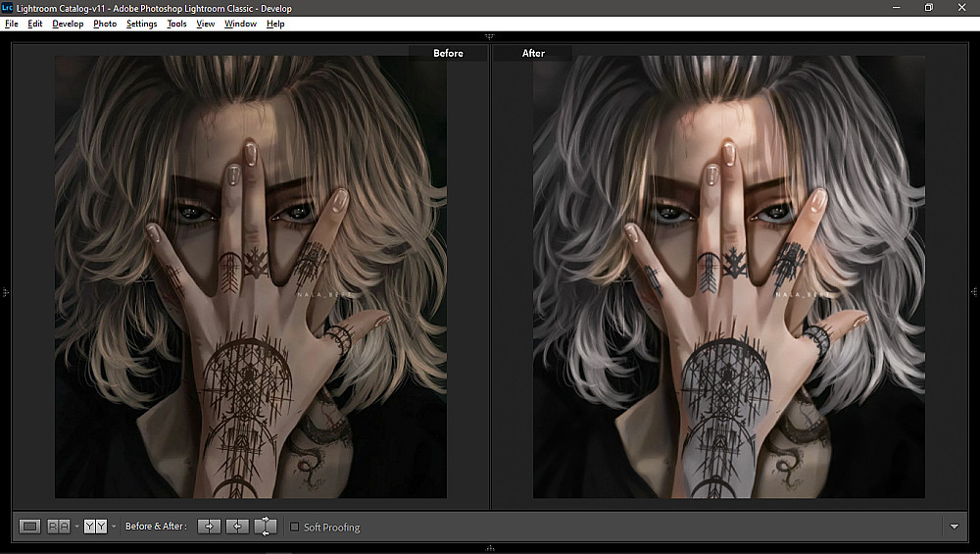Expand the top module picker panel

(490, 37)
